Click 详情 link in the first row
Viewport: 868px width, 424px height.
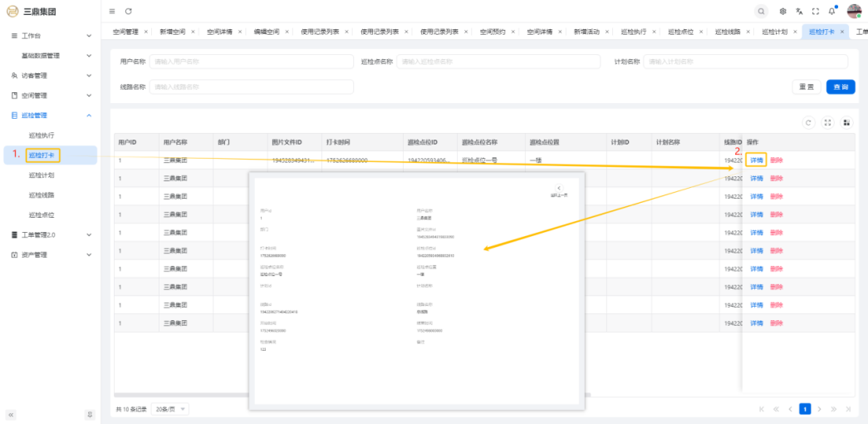(756, 160)
